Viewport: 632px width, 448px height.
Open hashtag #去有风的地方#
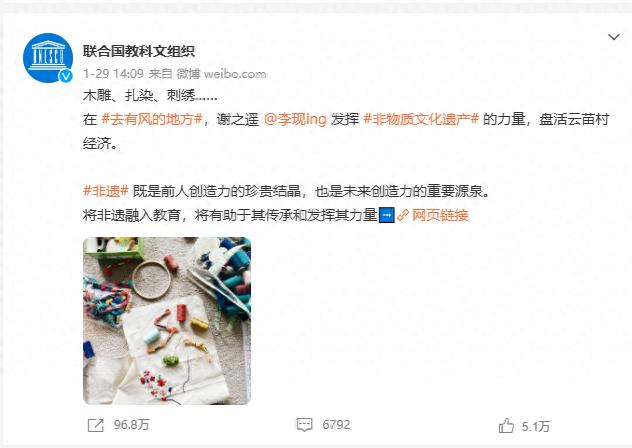tap(152, 119)
